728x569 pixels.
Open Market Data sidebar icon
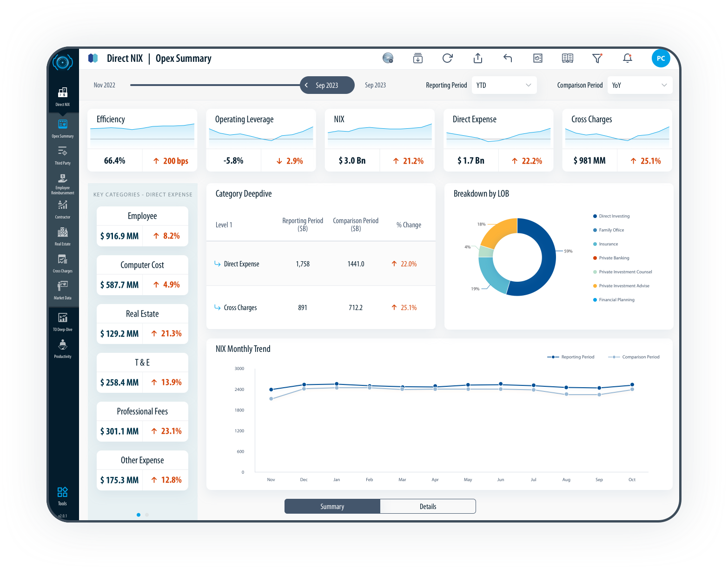click(63, 290)
